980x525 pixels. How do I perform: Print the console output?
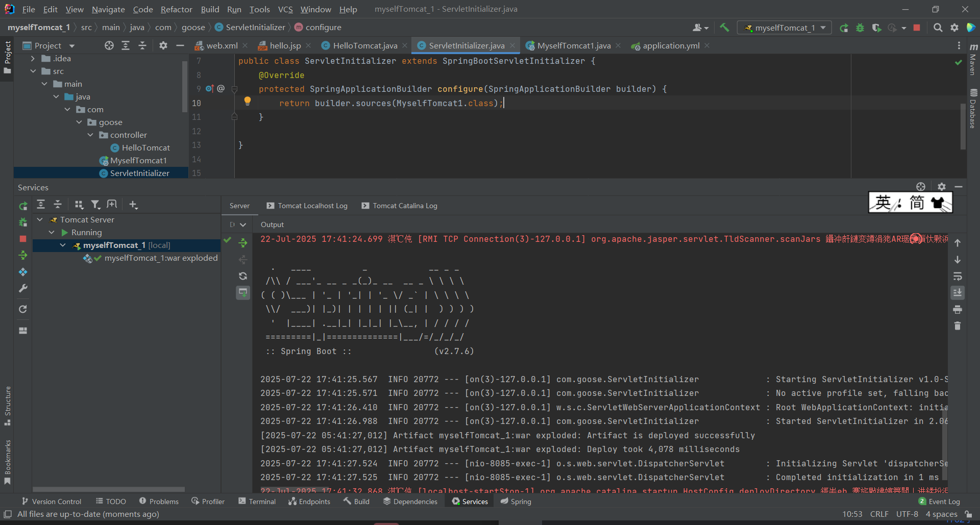pos(958,310)
